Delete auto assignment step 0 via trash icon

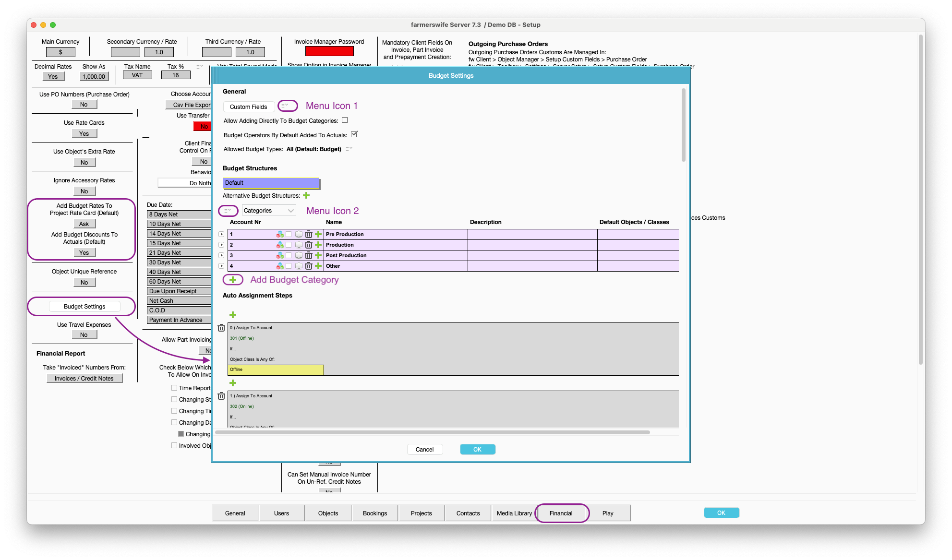(x=221, y=328)
